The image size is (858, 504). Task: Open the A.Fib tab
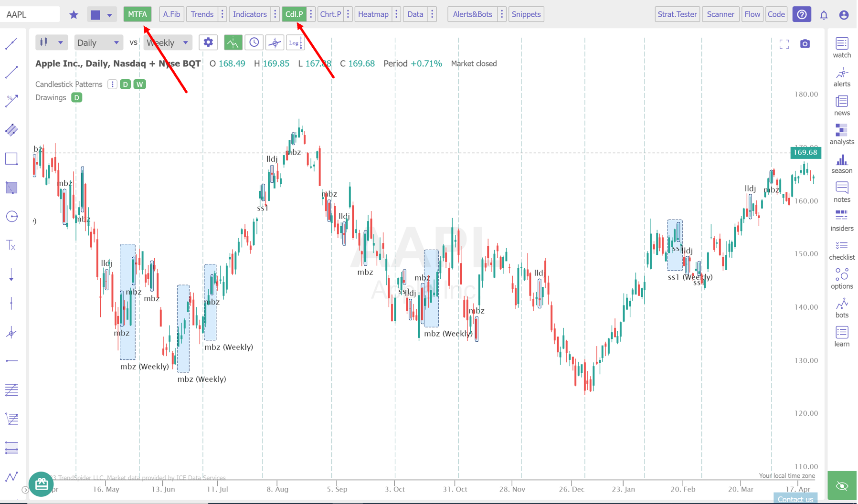click(x=171, y=14)
